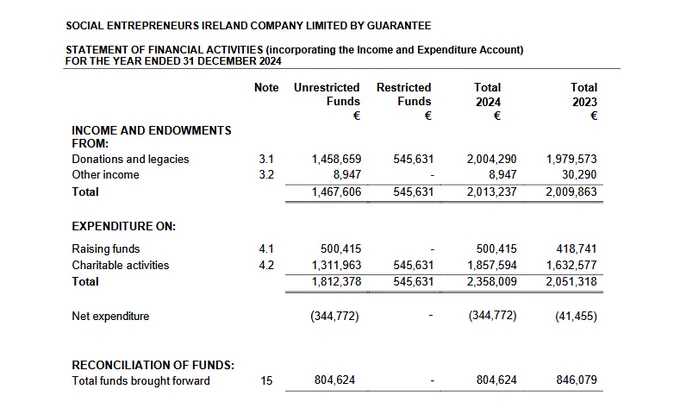
Task: Select the 2,013,237 total income value
Action: click(x=492, y=192)
